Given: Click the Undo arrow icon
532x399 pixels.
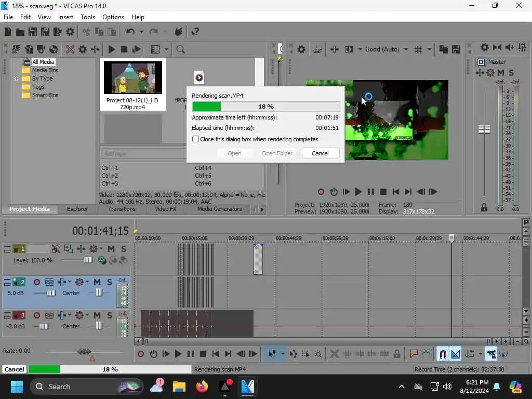Looking at the screenshot, I should [130, 32].
